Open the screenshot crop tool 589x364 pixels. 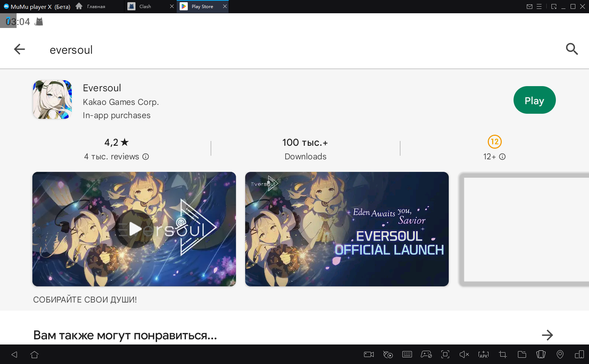pyautogui.click(x=502, y=354)
